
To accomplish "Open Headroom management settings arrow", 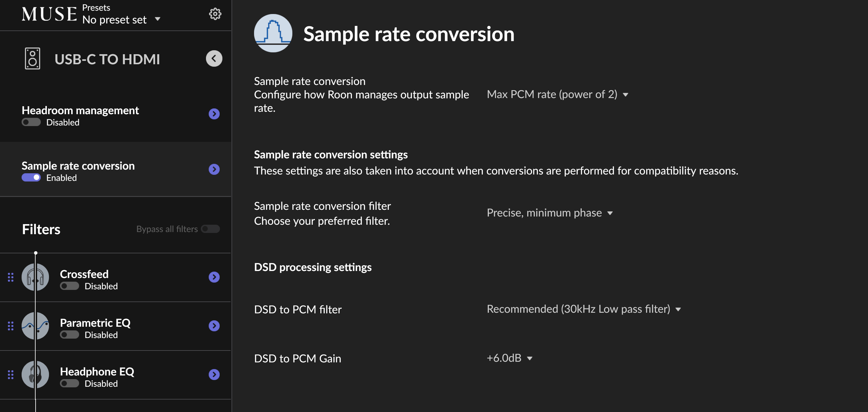I will 214,114.
